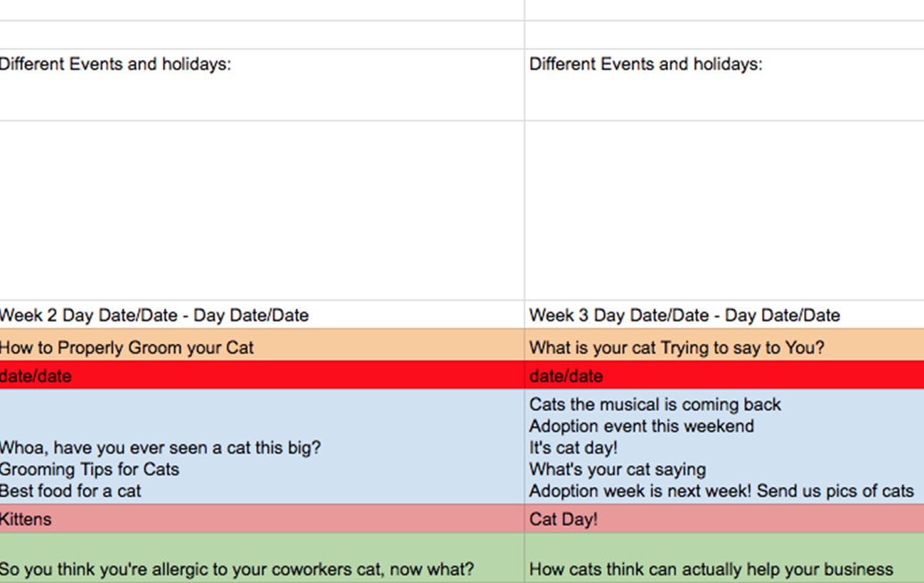This screenshot has height=583, width=924.
Task: Select 'What is your cat Trying to say to You?' cell
Action: point(724,345)
